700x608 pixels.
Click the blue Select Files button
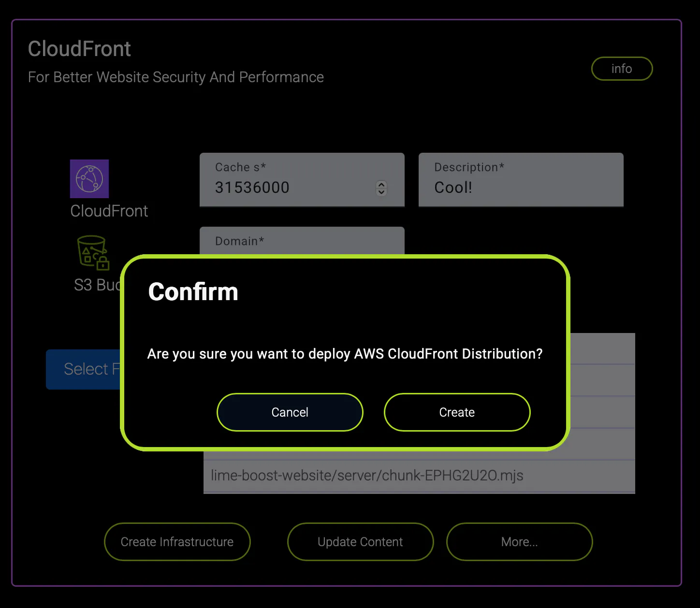click(x=83, y=369)
